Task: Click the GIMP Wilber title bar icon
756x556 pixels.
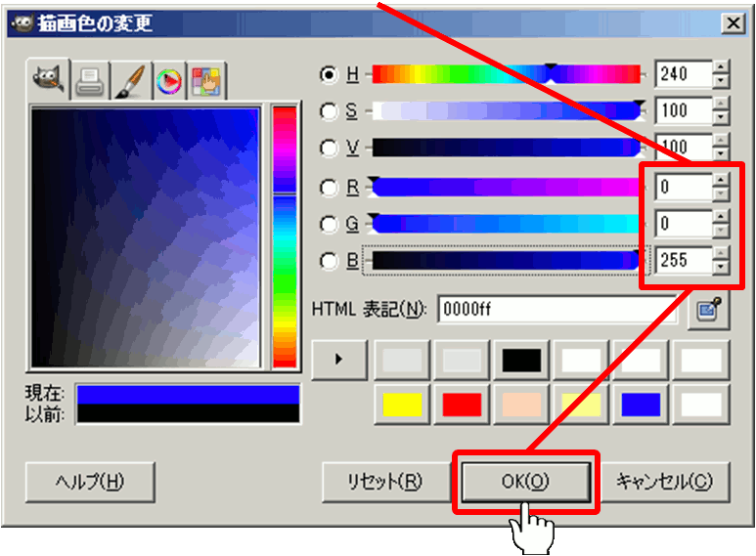Action: pyautogui.click(x=22, y=22)
